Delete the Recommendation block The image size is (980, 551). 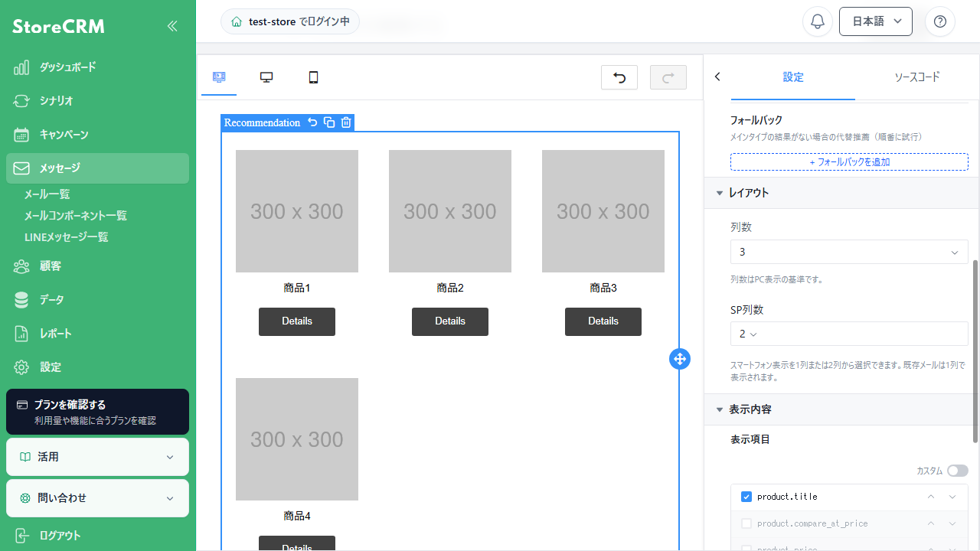click(x=346, y=122)
